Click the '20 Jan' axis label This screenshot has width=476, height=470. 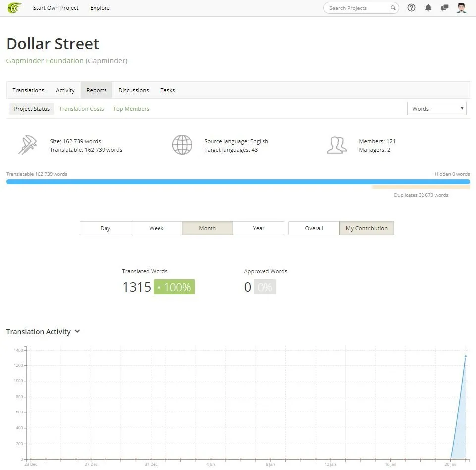point(450,464)
